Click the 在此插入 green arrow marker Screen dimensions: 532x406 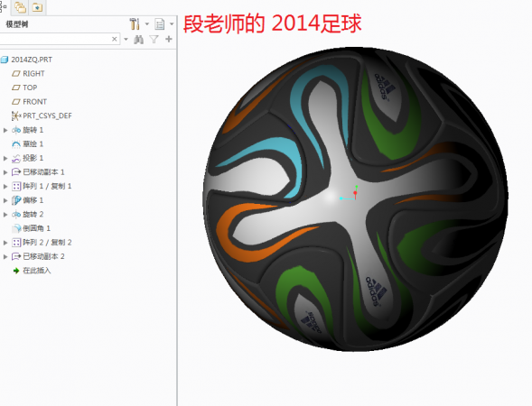click(16, 271)
